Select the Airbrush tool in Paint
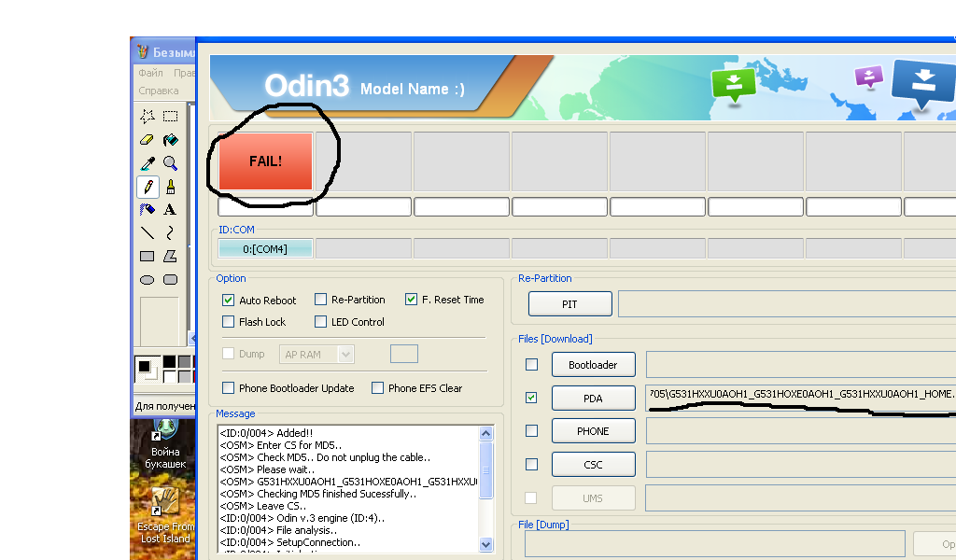The height and width of the screenshot is (560, 956). (148, 209)
